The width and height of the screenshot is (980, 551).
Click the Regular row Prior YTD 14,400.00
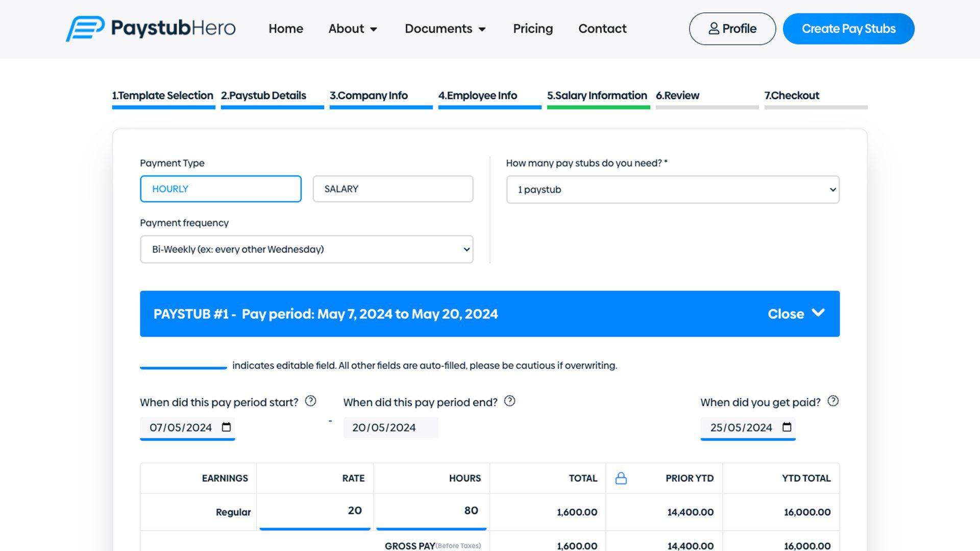690,512
